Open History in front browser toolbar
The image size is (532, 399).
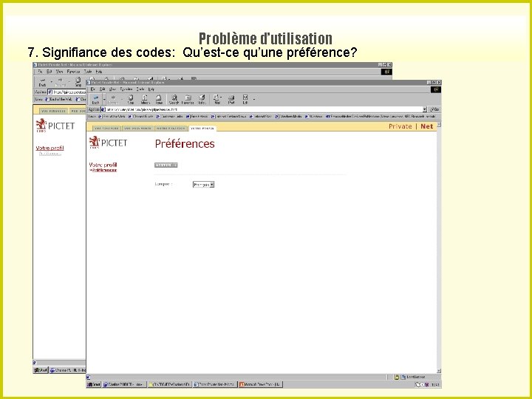click(x=202, y=99)
